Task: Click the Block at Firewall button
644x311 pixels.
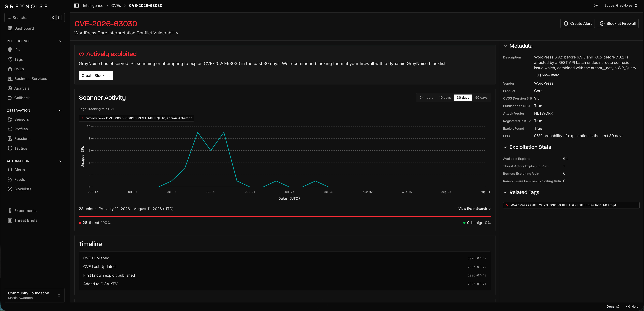Action: tap(618, 23)
